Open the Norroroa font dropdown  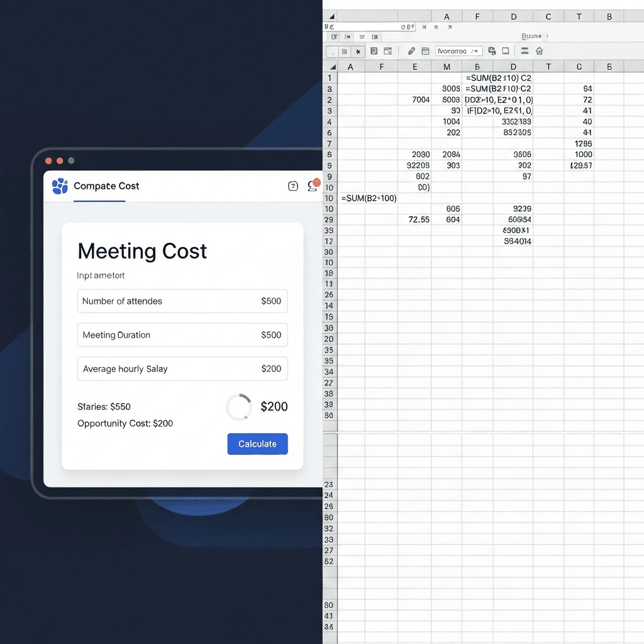tap(458, 51)
